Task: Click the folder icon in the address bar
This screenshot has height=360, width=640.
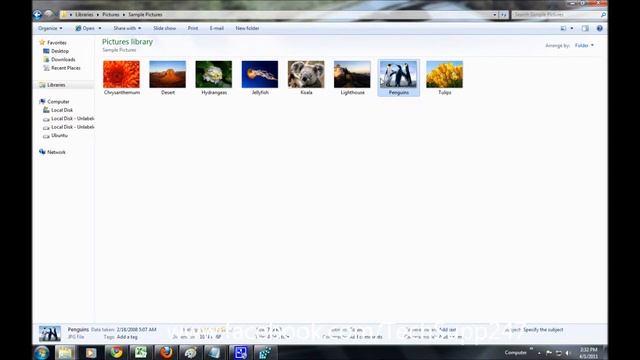Action: tap(64, 15)
